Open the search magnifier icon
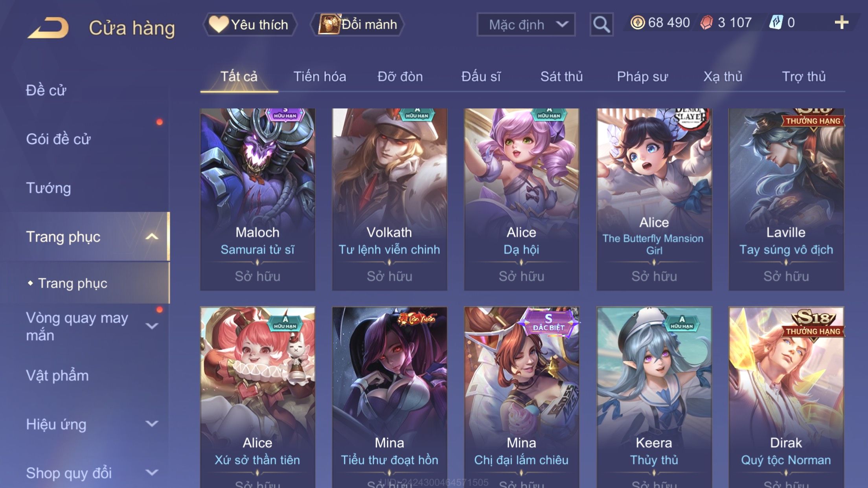Image resolution: width=868 pixels, height=488 pixels. 601,24
